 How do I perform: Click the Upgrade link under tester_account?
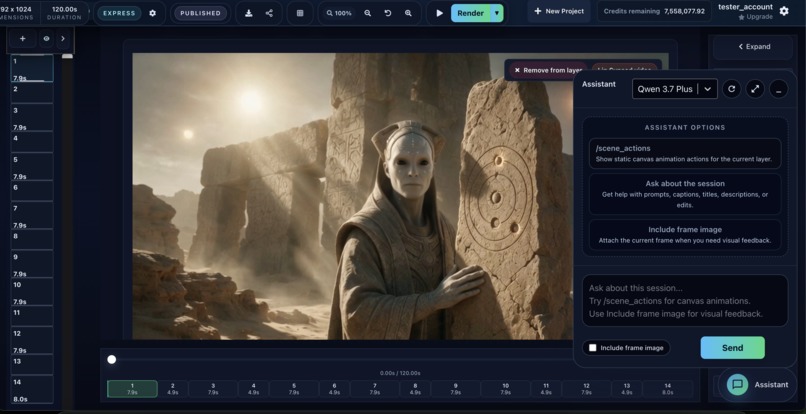coord(756,17)
